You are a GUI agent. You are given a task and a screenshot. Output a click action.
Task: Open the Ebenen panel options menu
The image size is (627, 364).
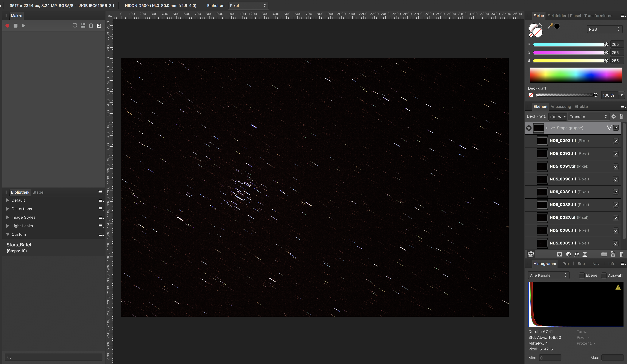click(x=623, y=107)
